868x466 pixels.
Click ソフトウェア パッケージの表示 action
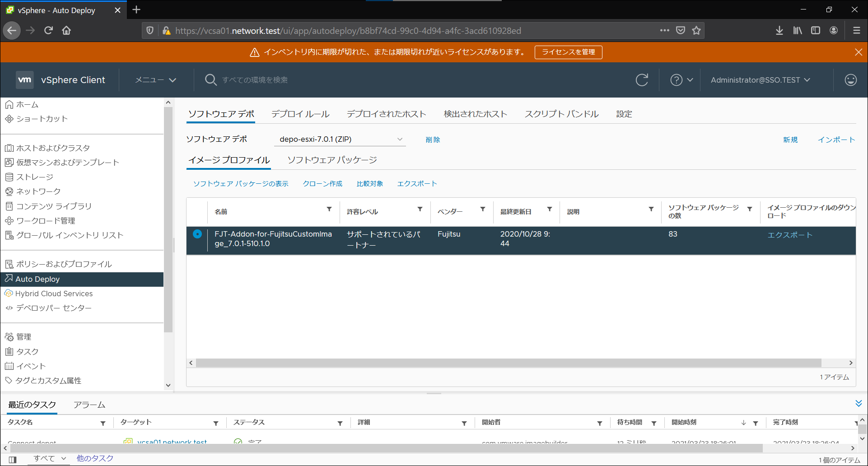(x=241, y=184)
